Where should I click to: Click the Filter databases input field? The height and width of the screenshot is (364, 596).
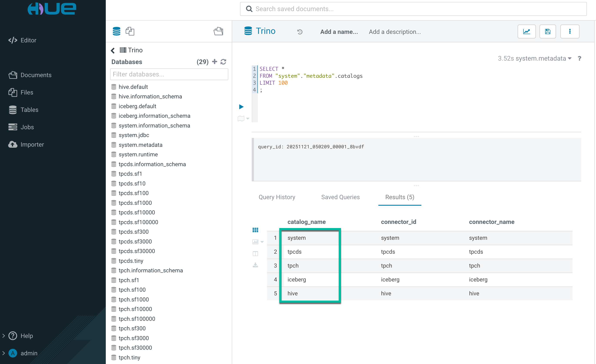pyautogui.click(x=169, y=74)
